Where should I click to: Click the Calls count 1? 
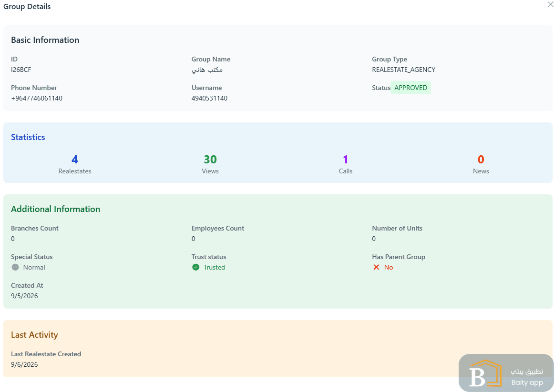tap(346, 160)
